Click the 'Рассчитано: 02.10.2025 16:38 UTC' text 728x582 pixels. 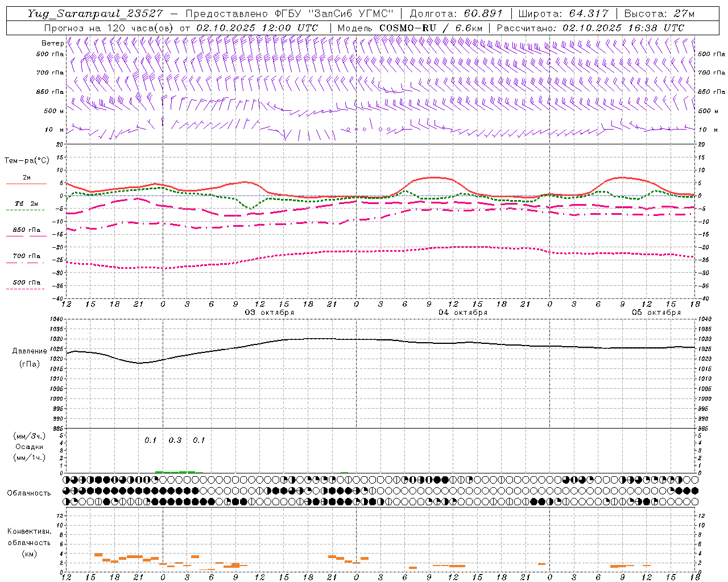tap(590, 28)
